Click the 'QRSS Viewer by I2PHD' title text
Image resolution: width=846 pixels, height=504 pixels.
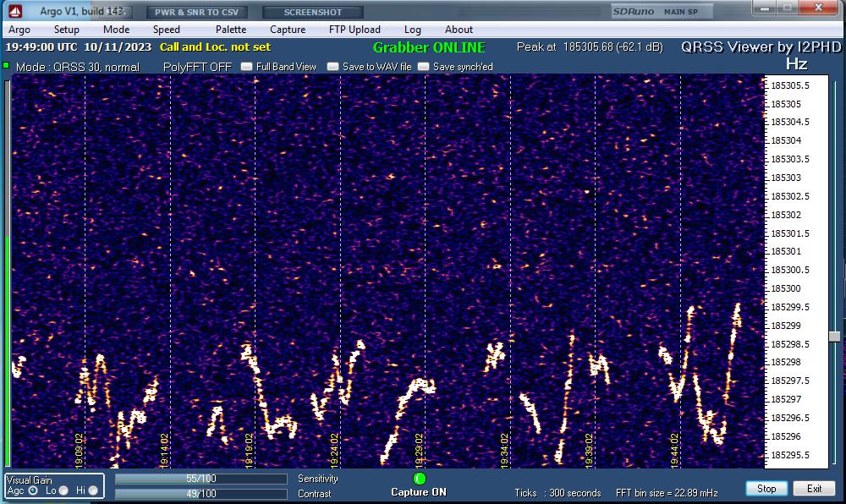click(x=761, y=47)
